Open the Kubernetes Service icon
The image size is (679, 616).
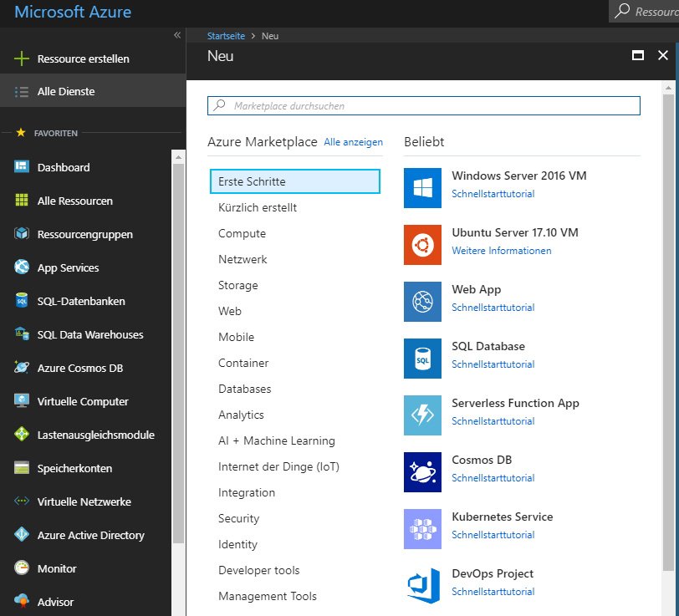422,529
